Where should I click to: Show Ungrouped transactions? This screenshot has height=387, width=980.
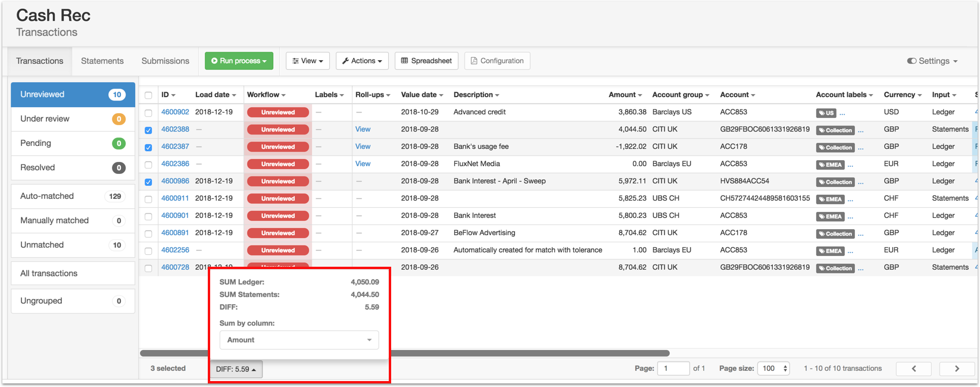pyautogui.click(x=73, y=301)
